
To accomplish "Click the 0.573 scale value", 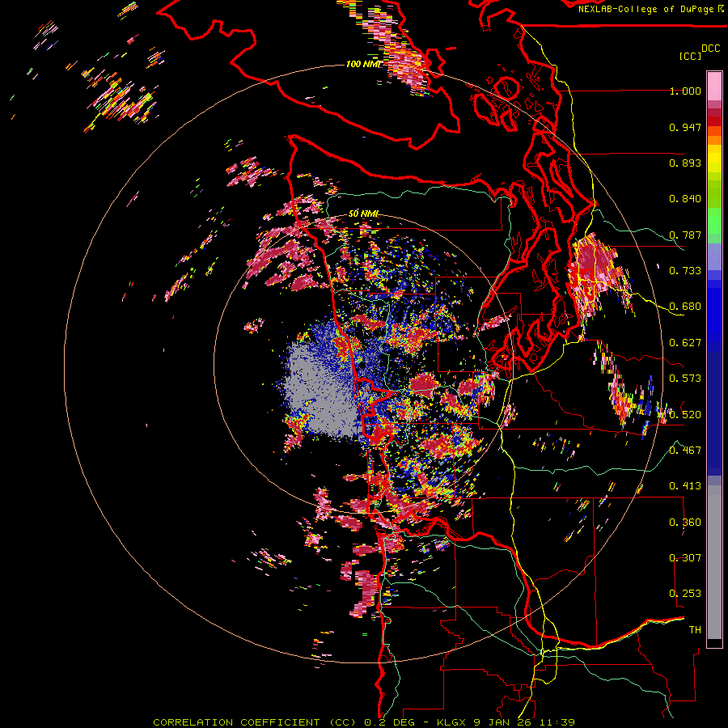I will (685, 379).
